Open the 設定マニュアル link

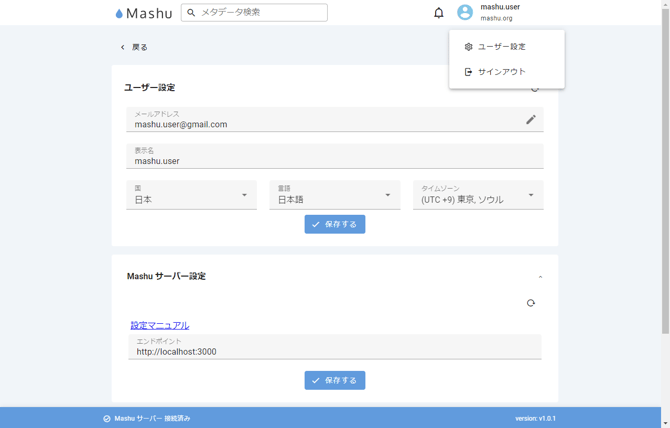[x=160, y=325]
